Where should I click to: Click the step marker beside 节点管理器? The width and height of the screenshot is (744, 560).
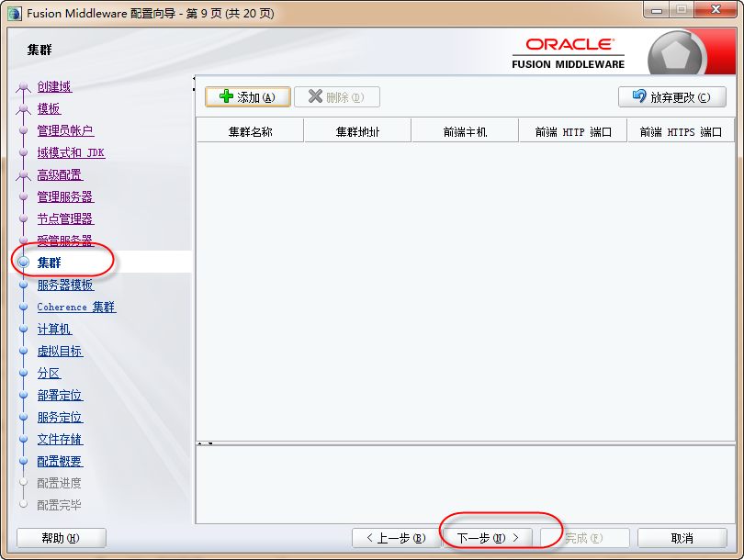coord(23,218)
